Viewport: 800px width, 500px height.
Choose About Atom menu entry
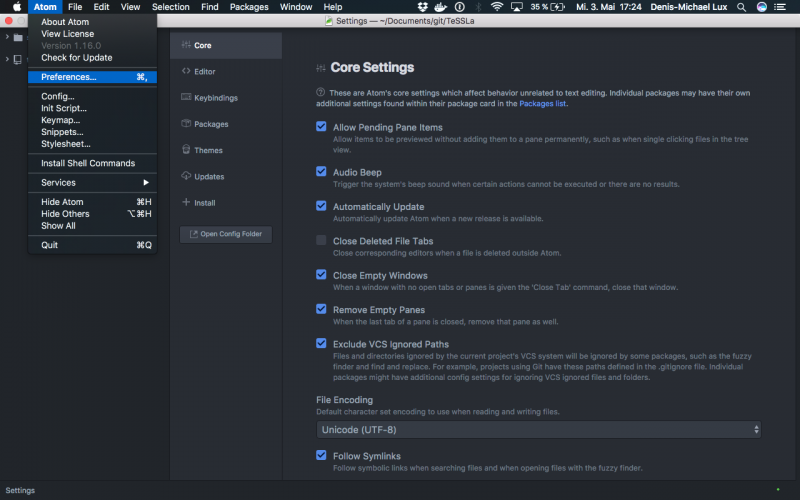click(x=92, y=22)
